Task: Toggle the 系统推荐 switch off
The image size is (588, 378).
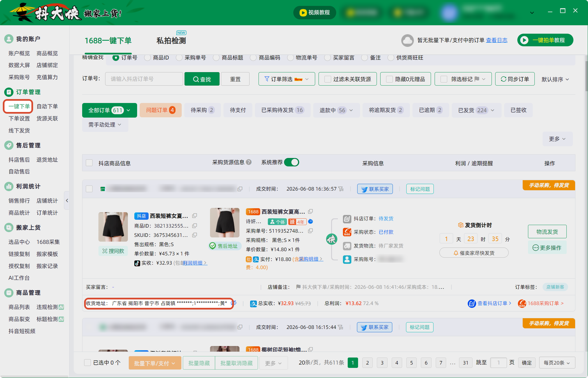Action: (x=292, y=162)
